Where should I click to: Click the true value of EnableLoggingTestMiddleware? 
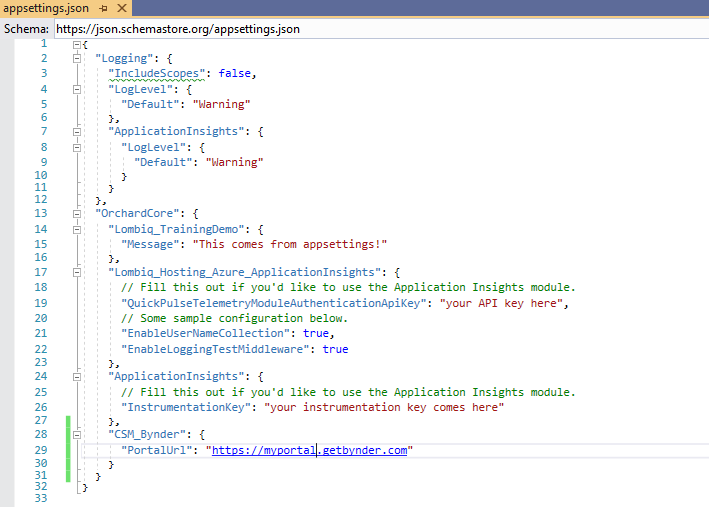coord(335,349)
